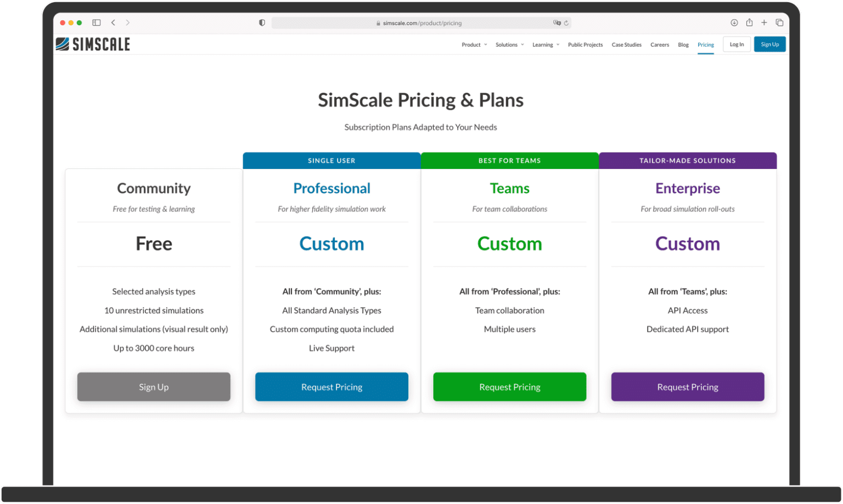Click inside the browser address bar

click(x=420, y=22)
